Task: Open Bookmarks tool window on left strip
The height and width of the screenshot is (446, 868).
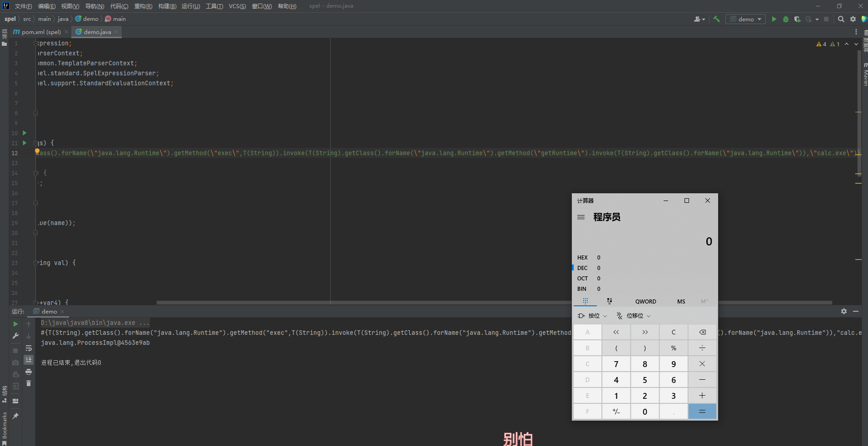Action: pyautogui.click(x=5, y=428)
